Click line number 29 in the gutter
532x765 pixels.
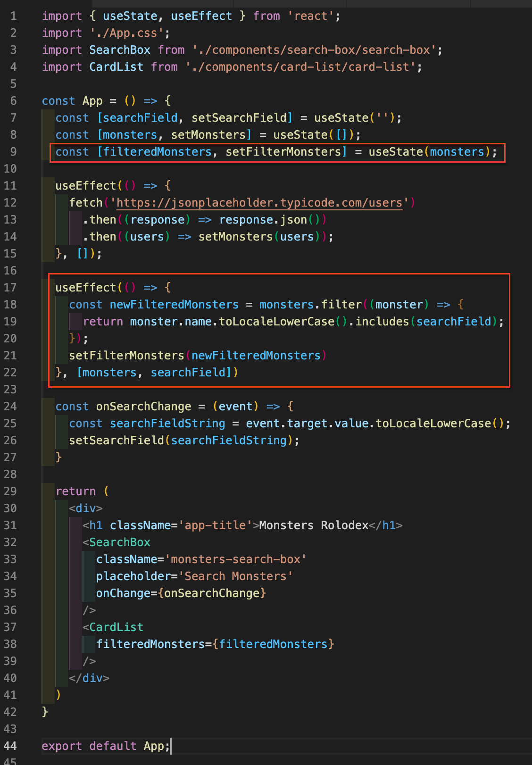[x=10, y=491]
